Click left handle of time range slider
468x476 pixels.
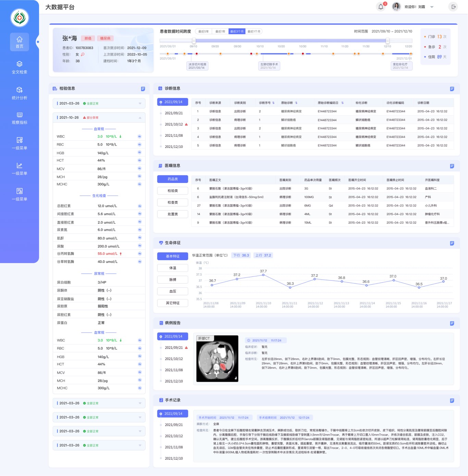click(x=194, y=41)
